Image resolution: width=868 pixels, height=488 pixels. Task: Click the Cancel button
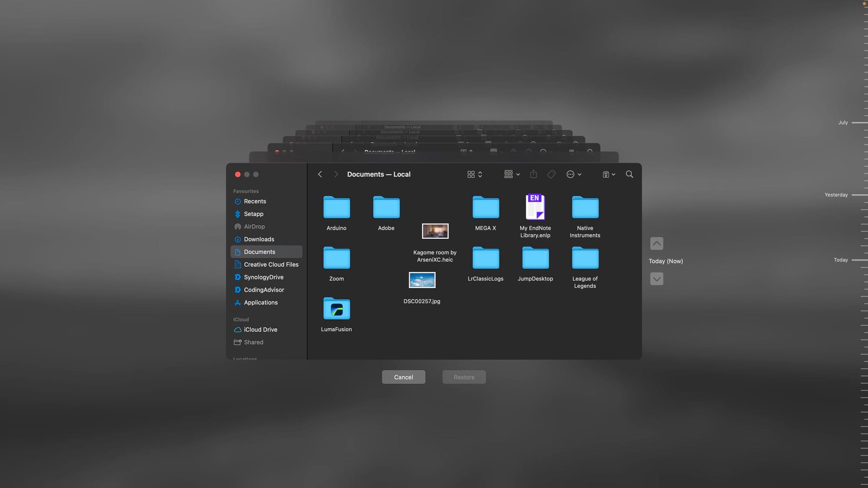pos(404,377)
